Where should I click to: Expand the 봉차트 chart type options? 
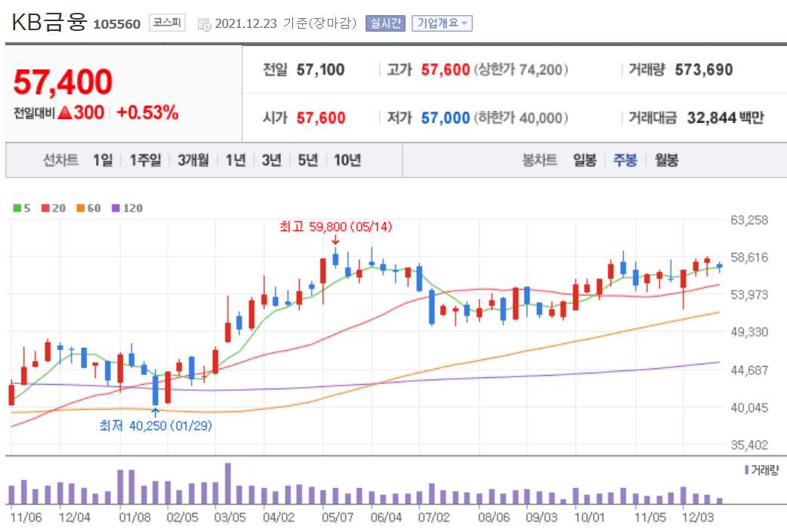point(539,159)
